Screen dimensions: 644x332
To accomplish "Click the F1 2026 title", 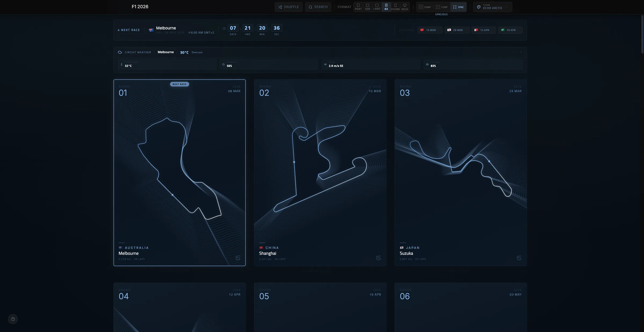I will coord(140,7).
